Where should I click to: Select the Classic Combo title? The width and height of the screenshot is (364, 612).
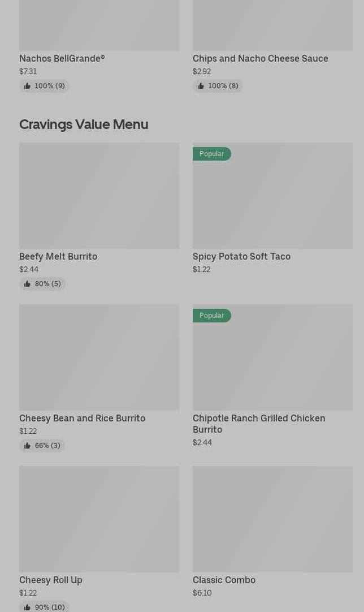(224, 580)
